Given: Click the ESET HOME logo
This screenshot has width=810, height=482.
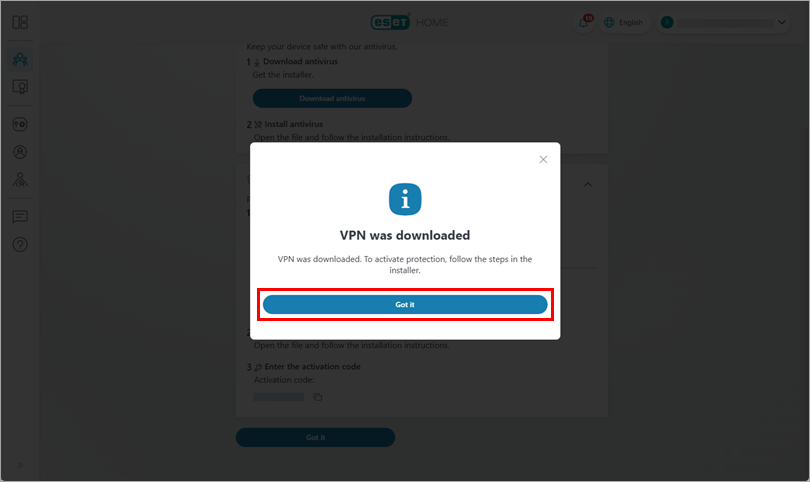Looking at the screenshot, I should tap(409, 22).
